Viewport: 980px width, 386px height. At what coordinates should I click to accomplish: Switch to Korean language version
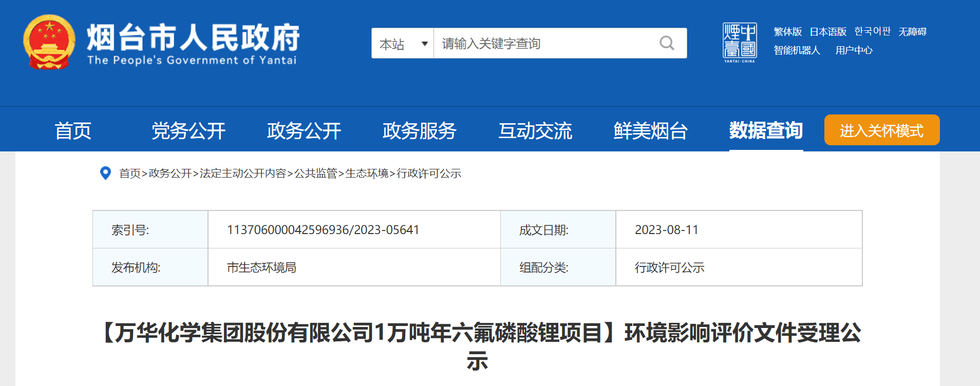coord(872,32)
